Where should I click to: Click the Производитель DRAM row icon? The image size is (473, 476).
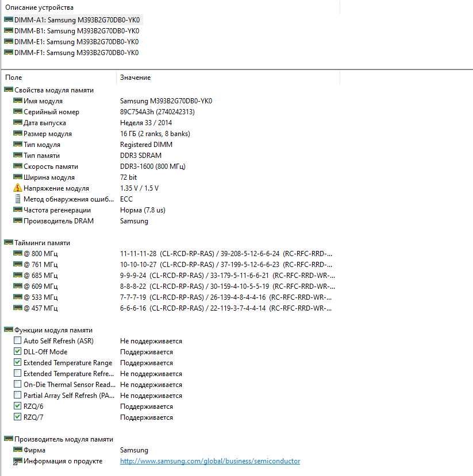tap(18, 220)
